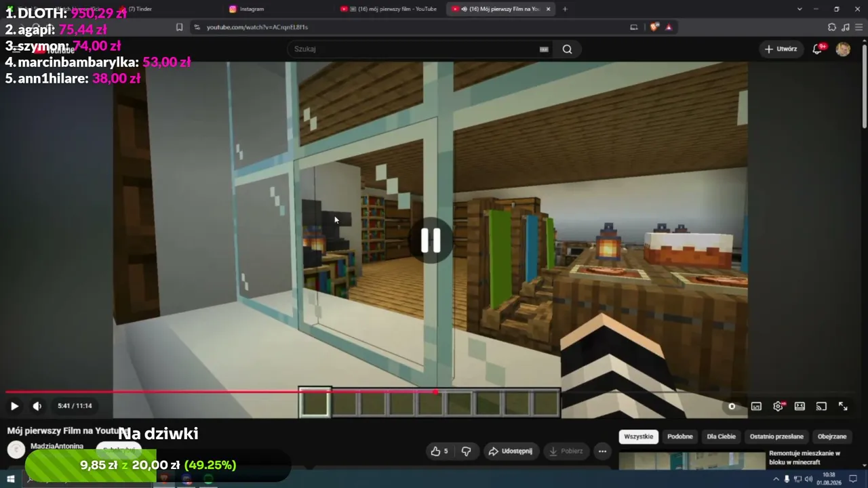Open the system tray volume icon
The width and height of the screenshot is (868, 488).
(x=808, y=479)
